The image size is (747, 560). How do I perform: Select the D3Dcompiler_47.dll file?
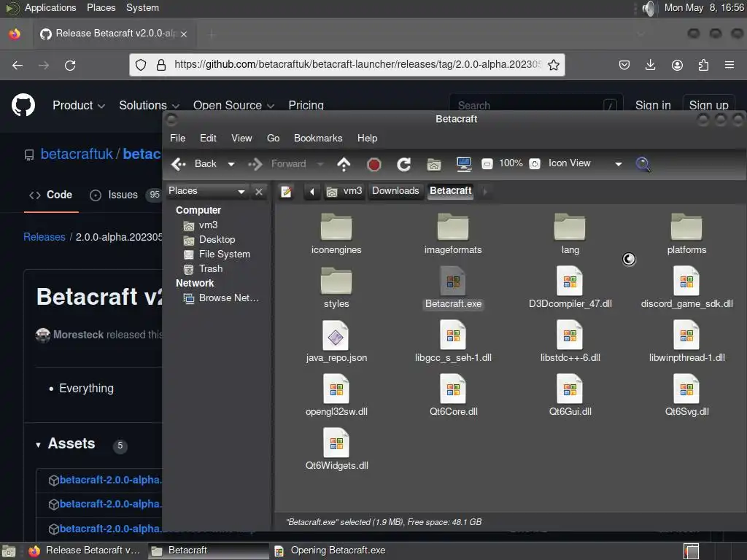point(570,287)
